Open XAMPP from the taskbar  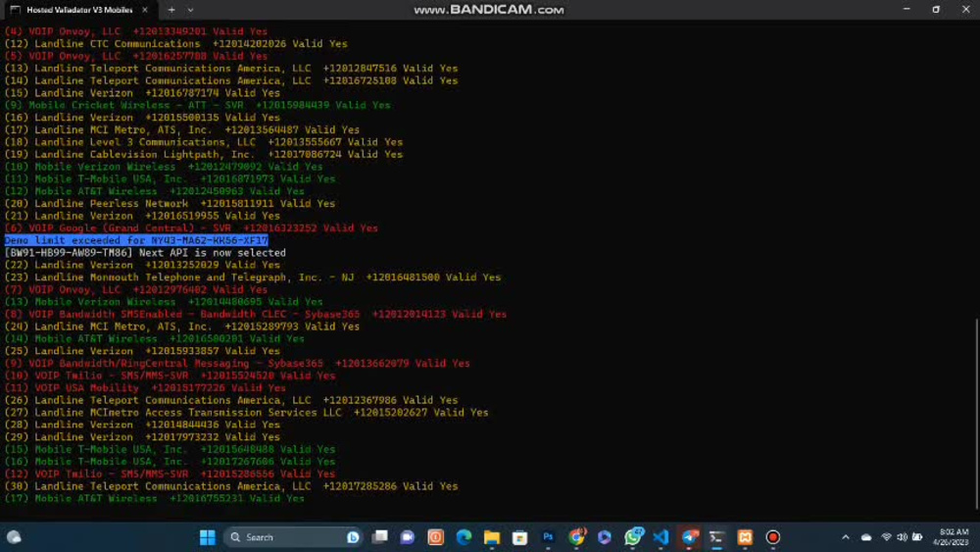coord(745,537)
